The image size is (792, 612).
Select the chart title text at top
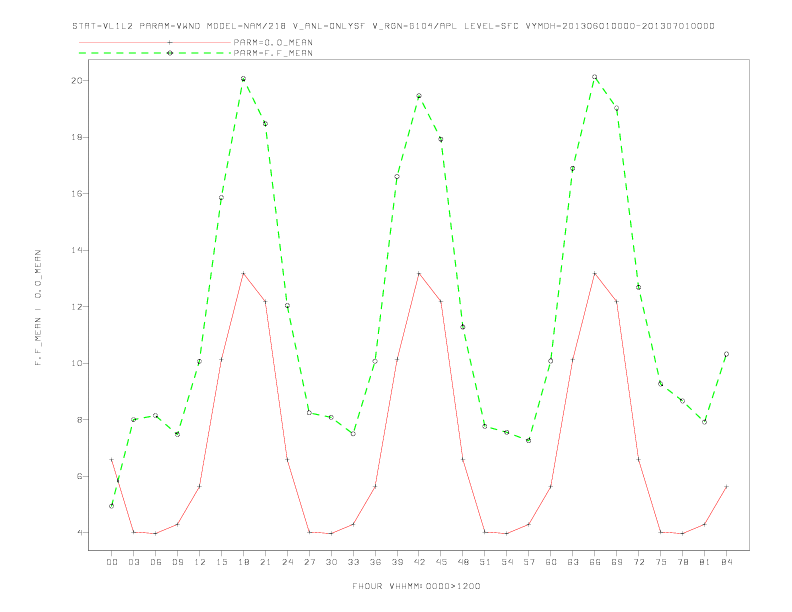393,26
